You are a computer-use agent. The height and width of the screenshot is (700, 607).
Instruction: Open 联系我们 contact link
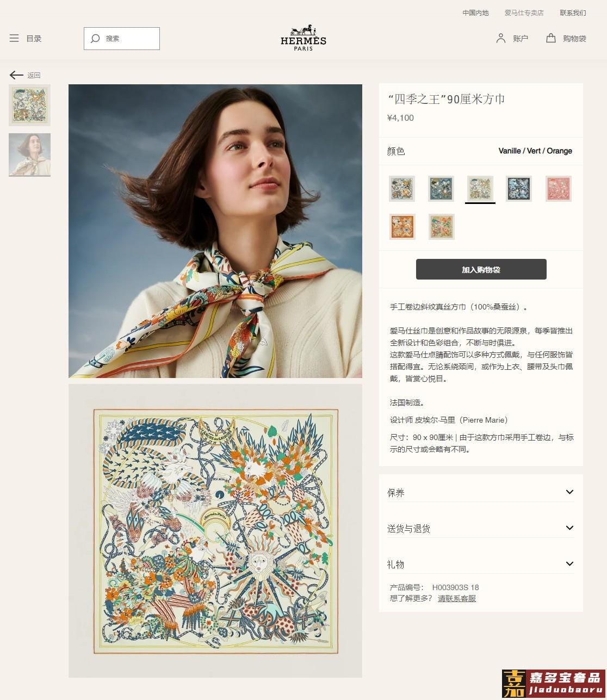pyautogui.click(x=573, y=13)
